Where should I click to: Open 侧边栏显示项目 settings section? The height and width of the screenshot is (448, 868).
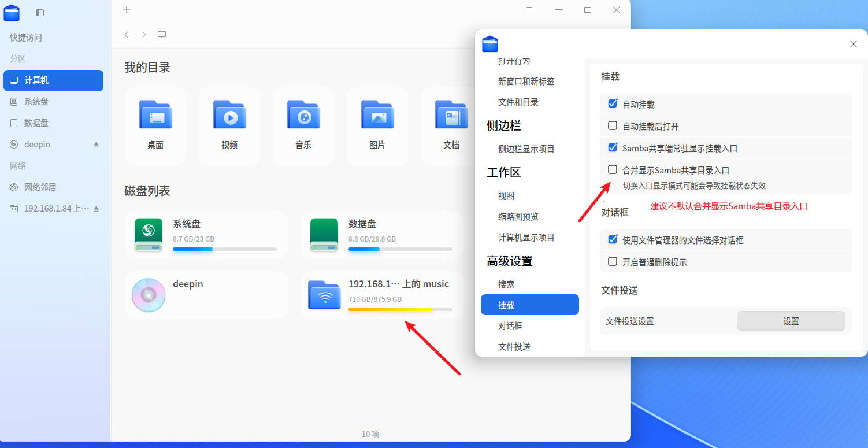[526, 149]
